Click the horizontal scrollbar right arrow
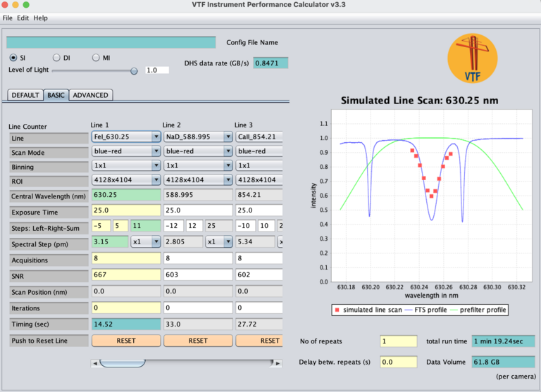 point(278,363)
